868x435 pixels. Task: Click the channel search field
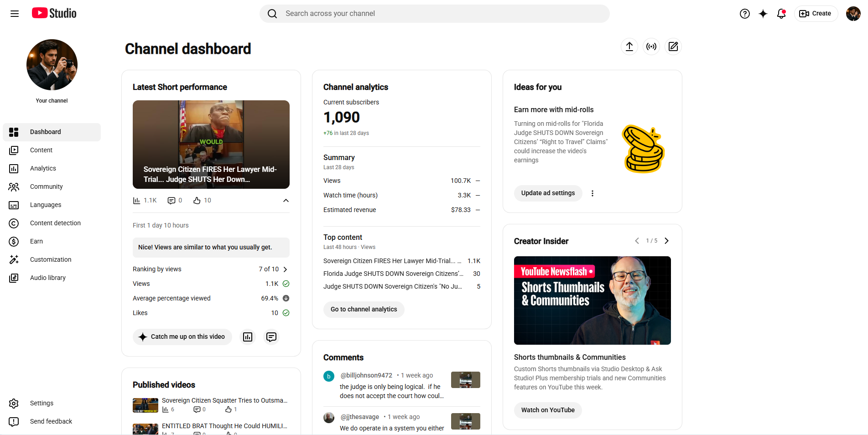(435, 14)
